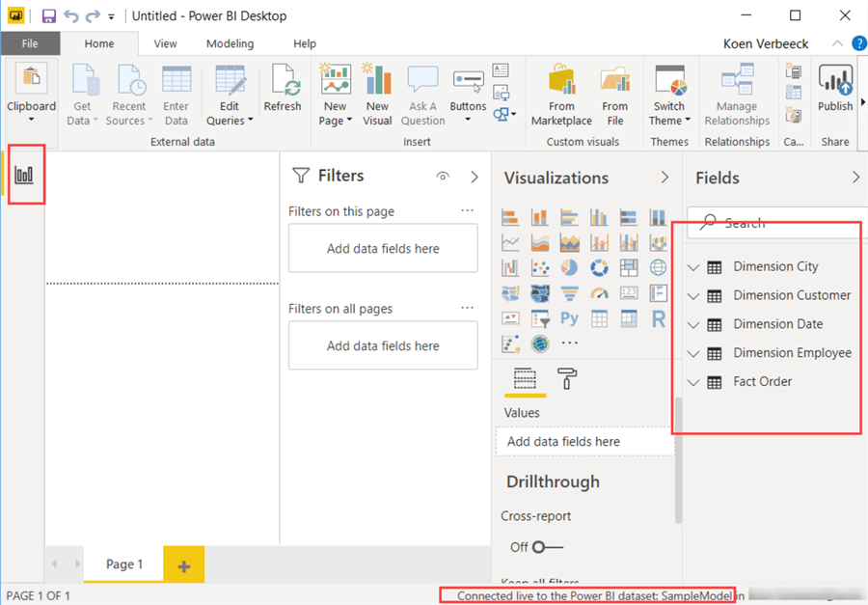Select the scatter chart visual
868x605 pixels.
(x=540, y=267)
